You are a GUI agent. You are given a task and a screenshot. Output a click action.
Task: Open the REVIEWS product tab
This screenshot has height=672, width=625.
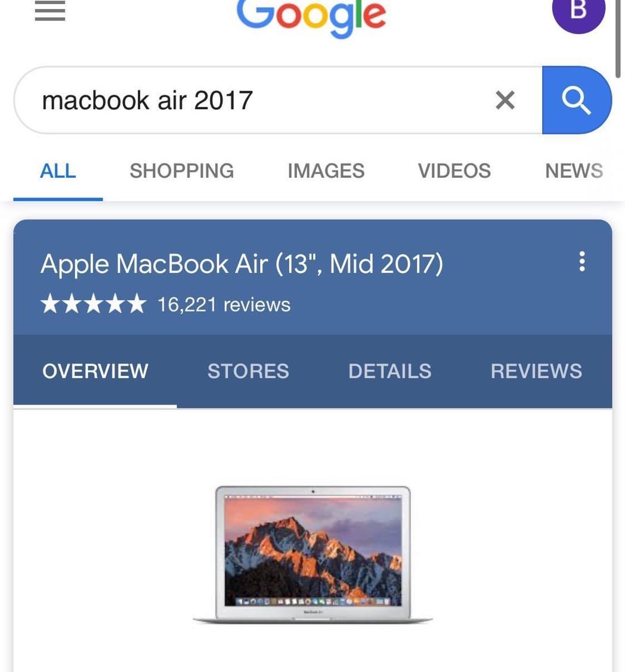[536, 371]
